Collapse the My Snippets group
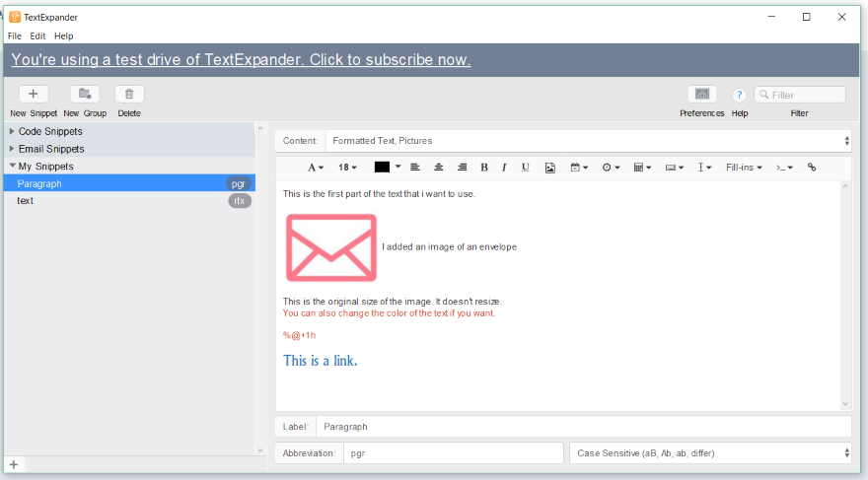The image size is (868, 480). click(x=12, y=166)
